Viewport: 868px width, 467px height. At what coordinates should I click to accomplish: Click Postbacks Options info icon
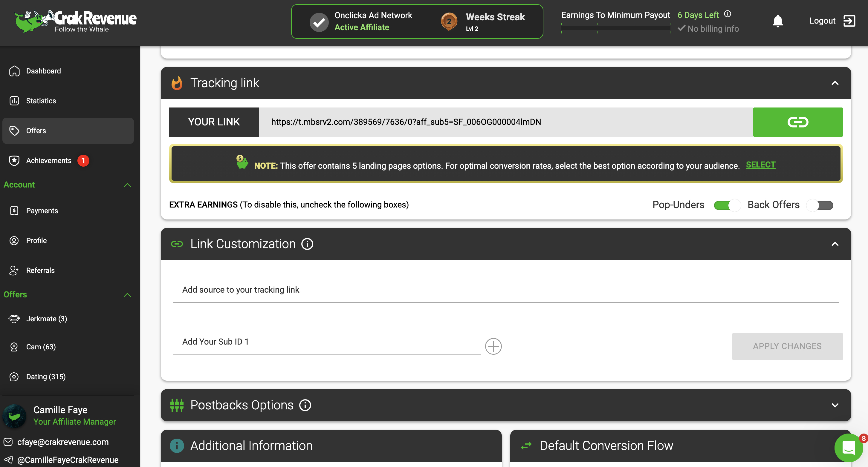click(305, 405)
